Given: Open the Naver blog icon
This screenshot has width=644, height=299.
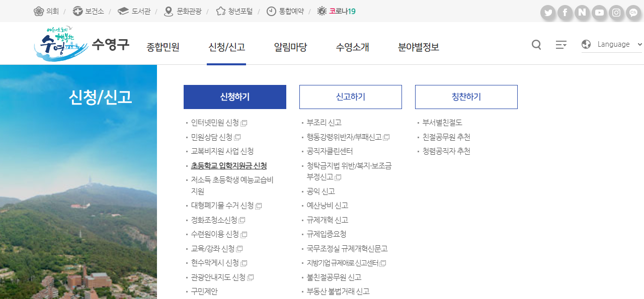Looking at the screenshot, I should click(582, 13).
